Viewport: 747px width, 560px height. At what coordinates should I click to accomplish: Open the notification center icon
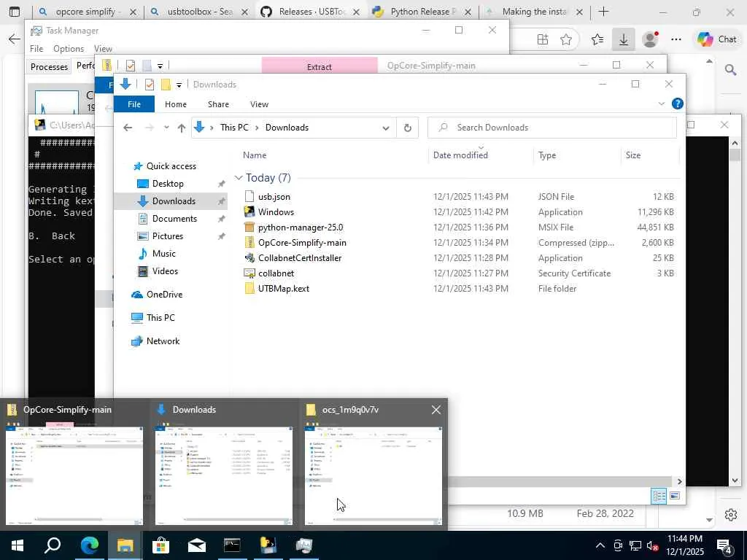point(724,546)
